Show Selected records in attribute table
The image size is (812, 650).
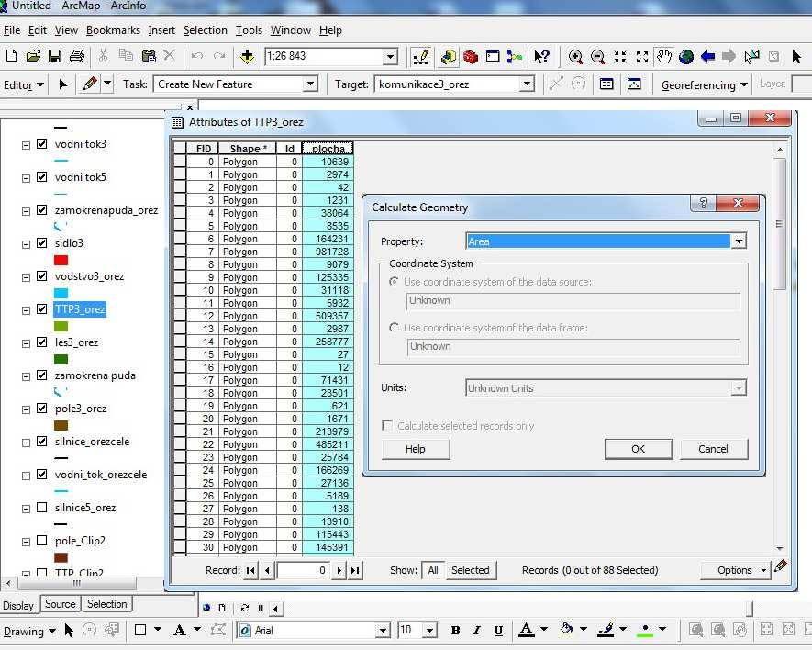click(x=470, y=570)
